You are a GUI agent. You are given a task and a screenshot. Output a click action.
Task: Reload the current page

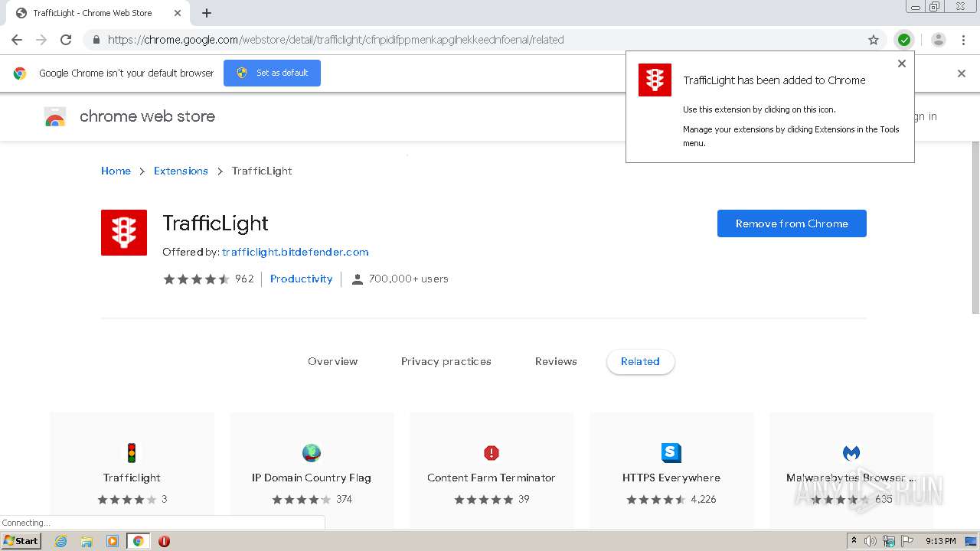pyautogui.click(x=66, y=40)
